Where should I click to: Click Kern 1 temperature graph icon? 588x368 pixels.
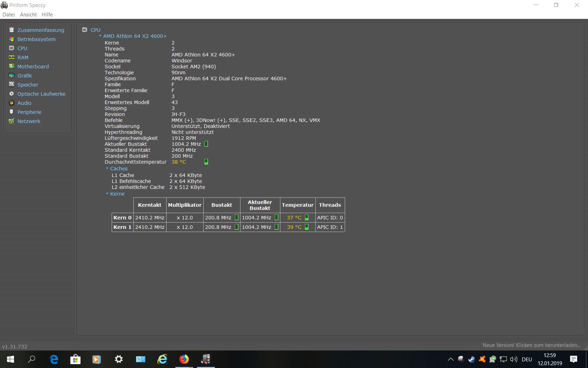(307, 227)
